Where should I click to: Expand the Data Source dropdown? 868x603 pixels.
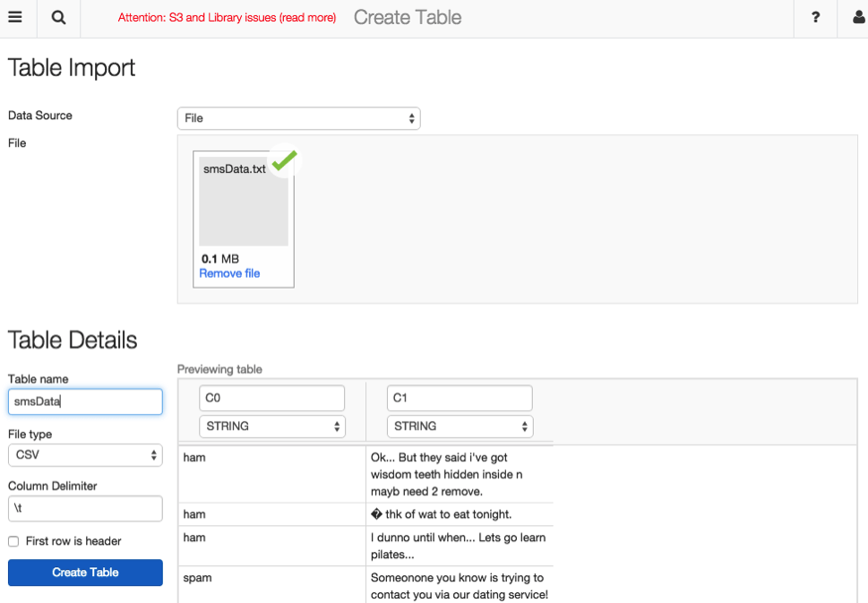(298, 118)
